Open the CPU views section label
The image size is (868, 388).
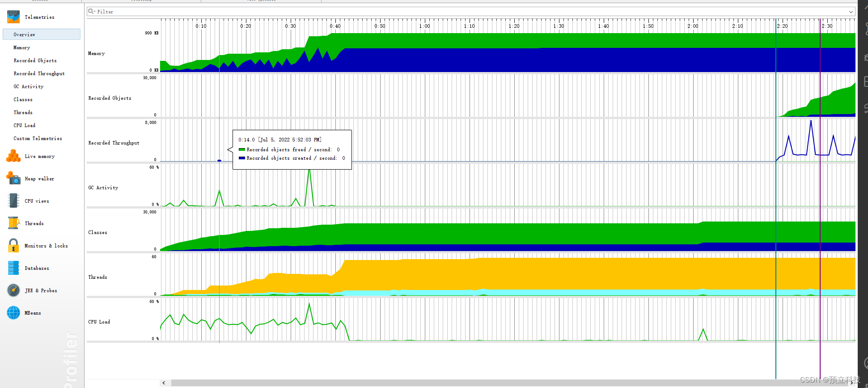point(37,201)
